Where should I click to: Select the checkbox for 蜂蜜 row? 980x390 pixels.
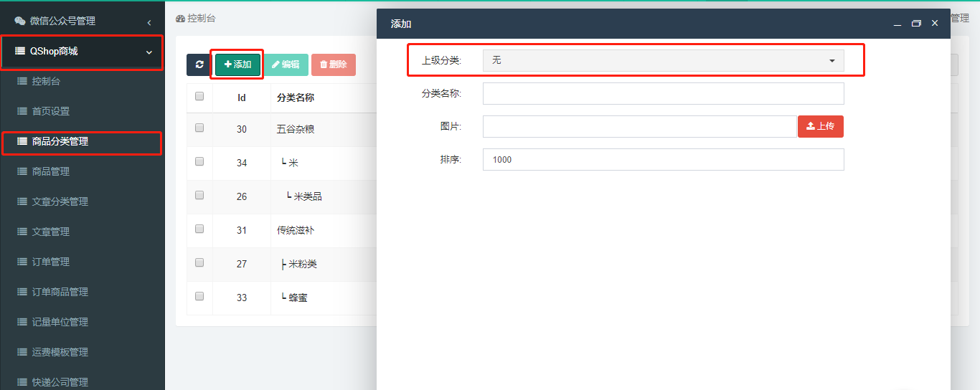click(x=199, y=296)
